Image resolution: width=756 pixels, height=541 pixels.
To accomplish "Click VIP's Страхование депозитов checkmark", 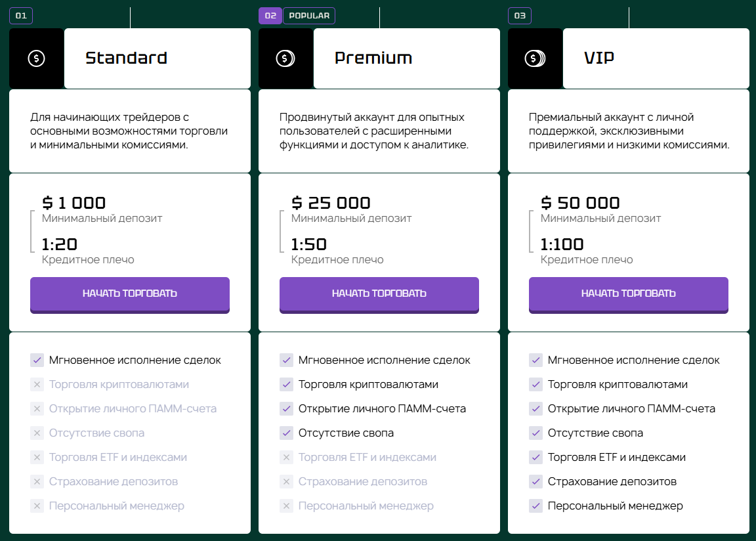I will [535, 482].
